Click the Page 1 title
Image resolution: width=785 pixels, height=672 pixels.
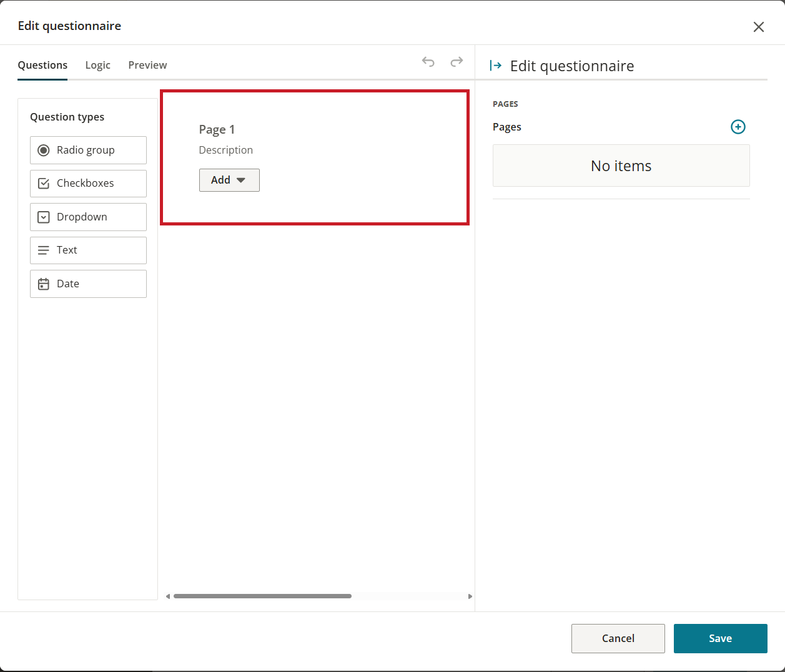coord(217,129)
